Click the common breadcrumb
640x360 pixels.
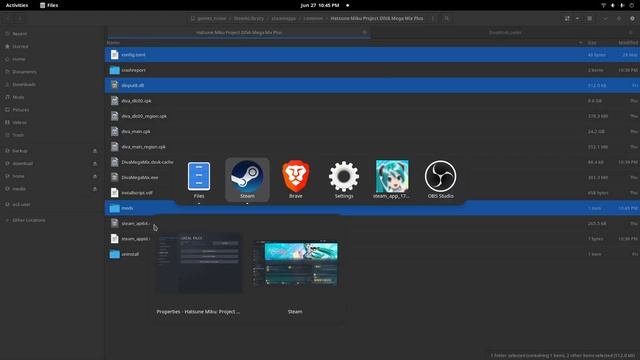click(313, 18)
